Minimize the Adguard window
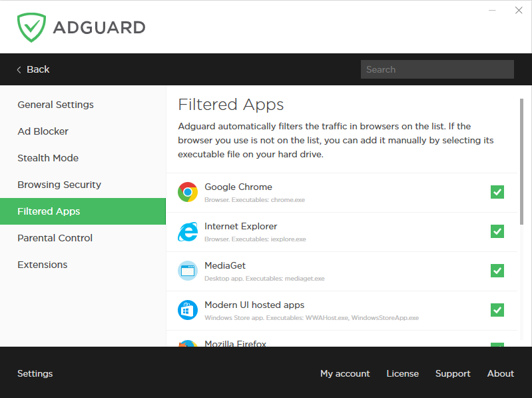532x398 pixels. tap(492, 11)
